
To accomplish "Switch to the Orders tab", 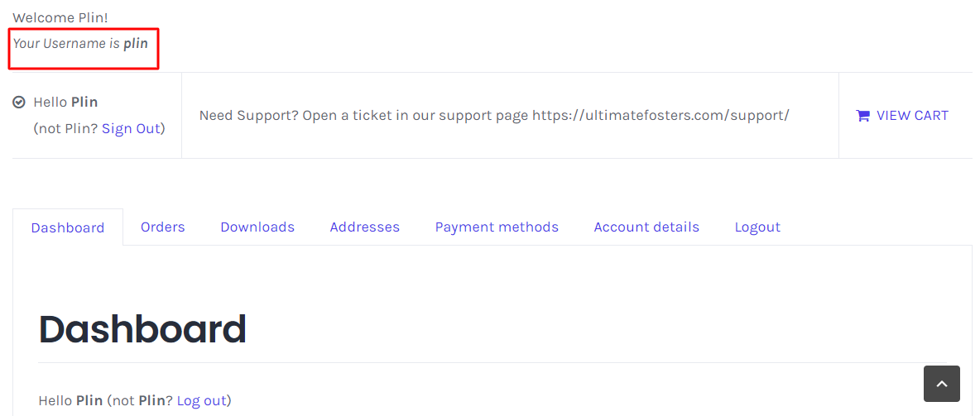I will (x=163, y=227).
